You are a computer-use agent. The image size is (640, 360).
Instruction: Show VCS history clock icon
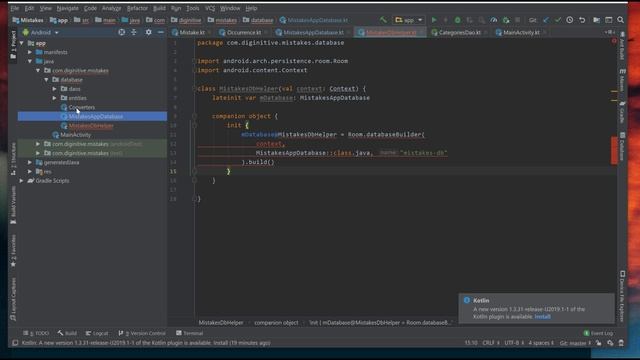tap(569, 20)
